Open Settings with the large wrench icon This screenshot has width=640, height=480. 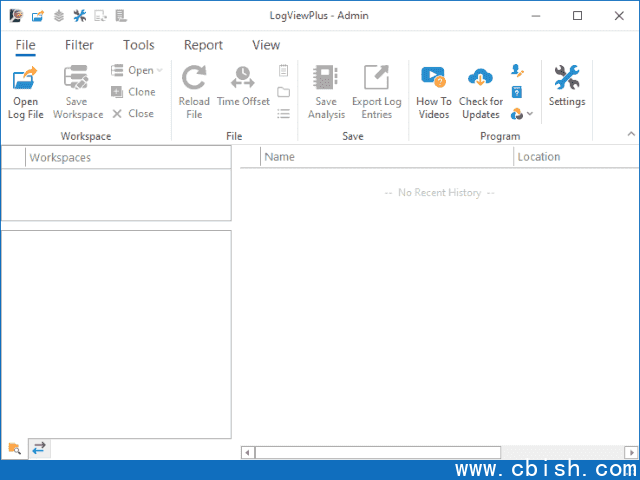(567, 87)
